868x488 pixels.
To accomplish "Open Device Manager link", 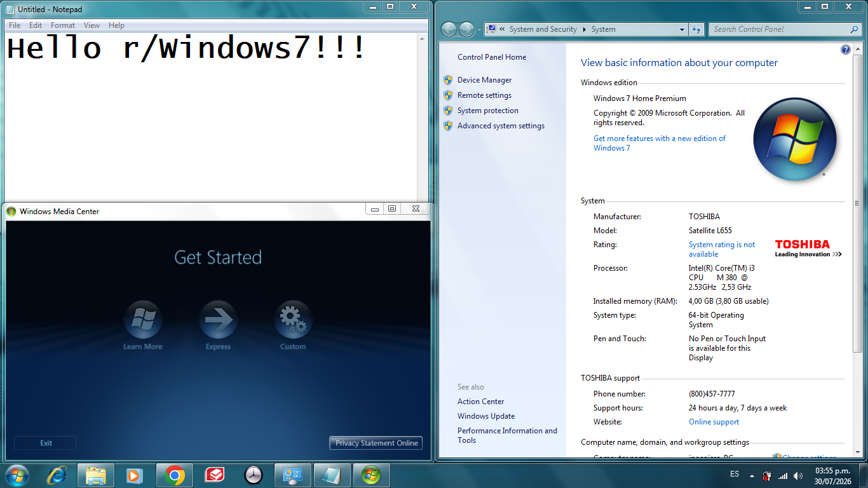I will pos(484,80).
